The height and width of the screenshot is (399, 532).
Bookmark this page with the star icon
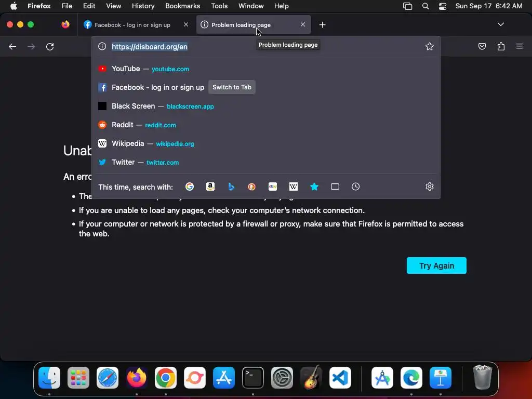pyautogui.click(x=430, y=46)
